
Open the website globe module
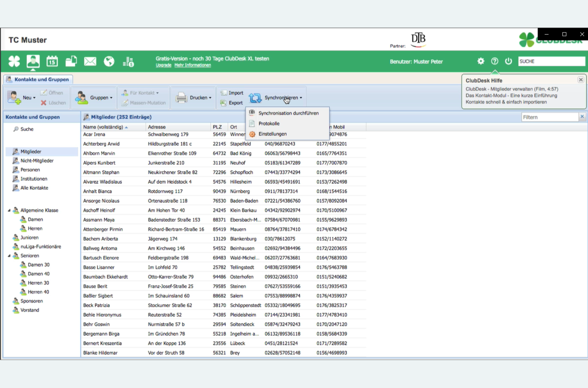click(x=109, y=61)
